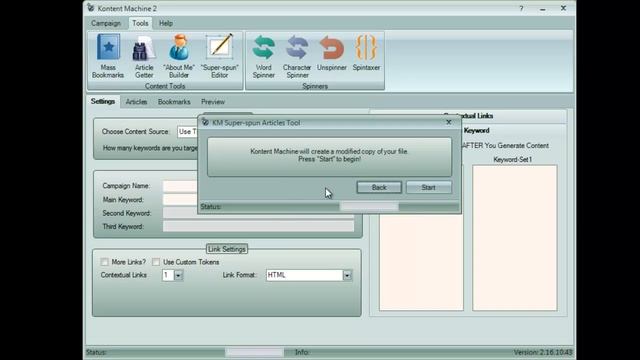Click the dialog Status progress bar
The height and width of the screenshot is (360, 640).
[x=369, y=207]
